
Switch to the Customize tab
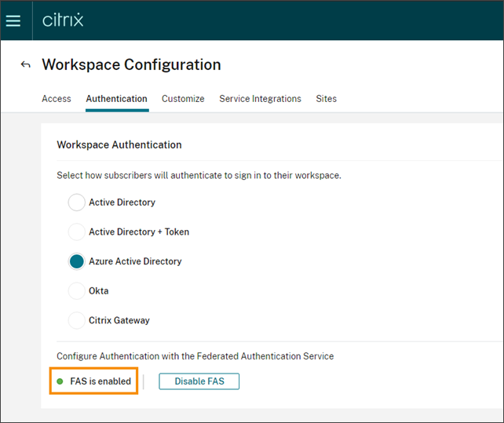coord(183,99)
